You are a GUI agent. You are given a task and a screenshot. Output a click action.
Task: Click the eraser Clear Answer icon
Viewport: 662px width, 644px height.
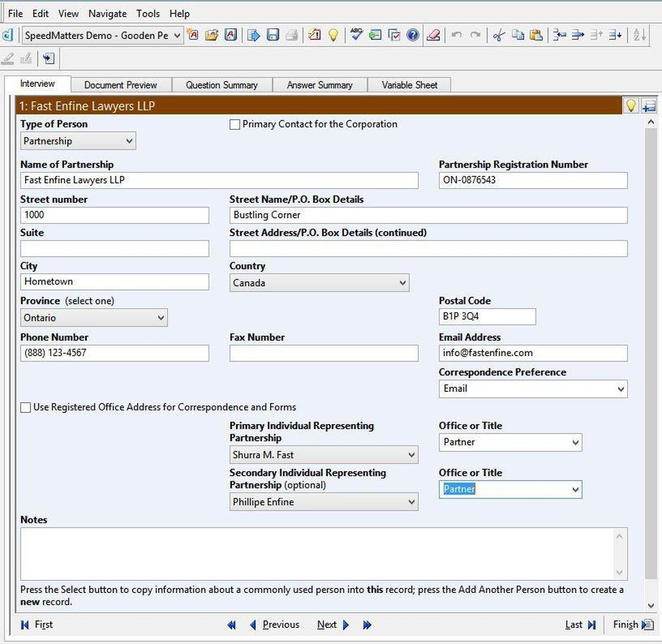tap(433, 35)
